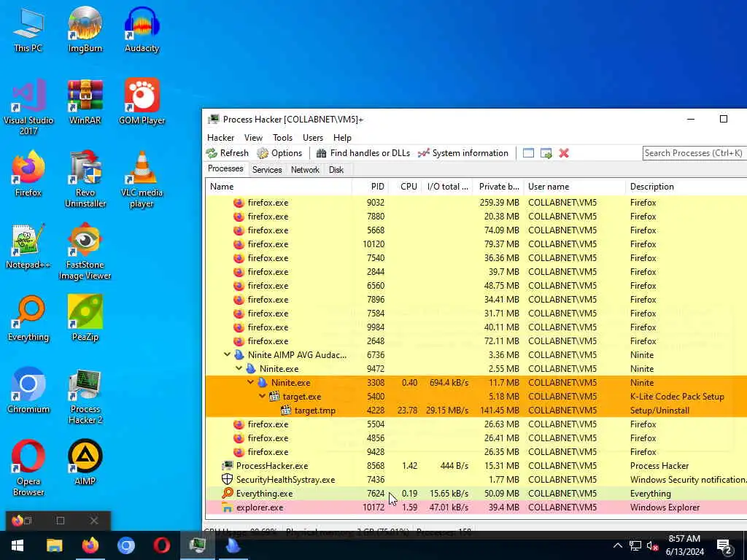Viewport: 747px width, 560px height.
Task: Select firefox.exe with PID 10120
Action: (476, 244)
